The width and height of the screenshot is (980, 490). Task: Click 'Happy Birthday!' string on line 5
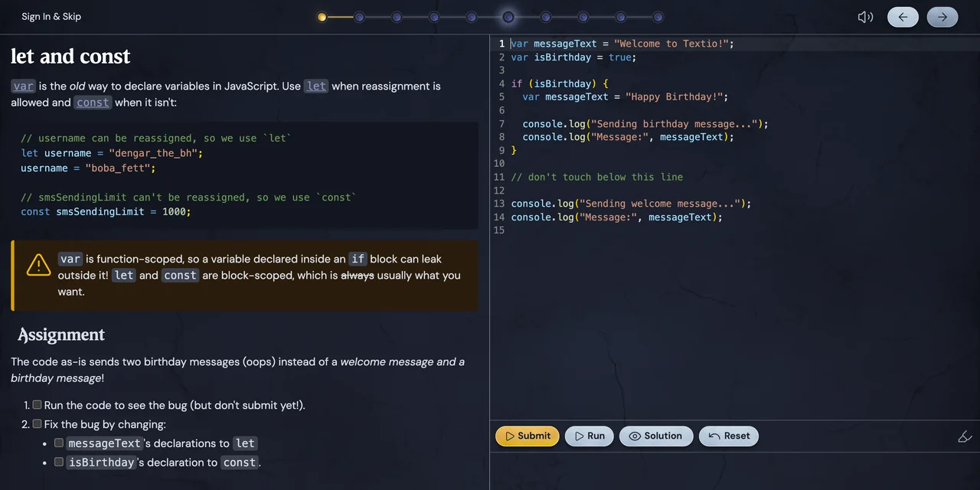[x=674, y=97]
